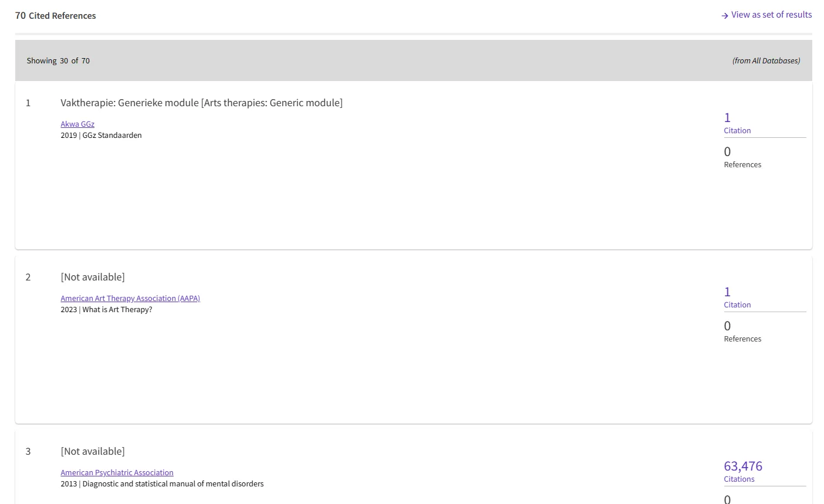Select 'Showing 30 of 70' text
The width and height of the screenshot is (824, 504).
coord(58,60)
